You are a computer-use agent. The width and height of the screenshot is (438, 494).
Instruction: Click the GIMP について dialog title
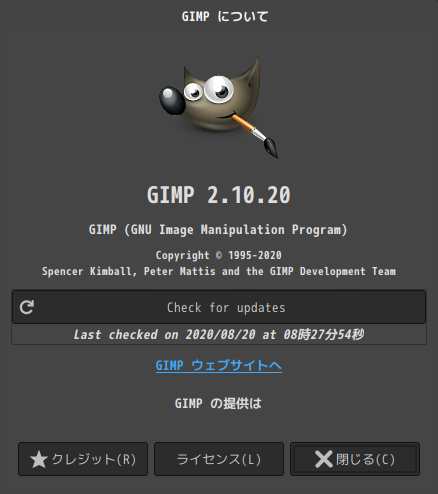point(225,16)
